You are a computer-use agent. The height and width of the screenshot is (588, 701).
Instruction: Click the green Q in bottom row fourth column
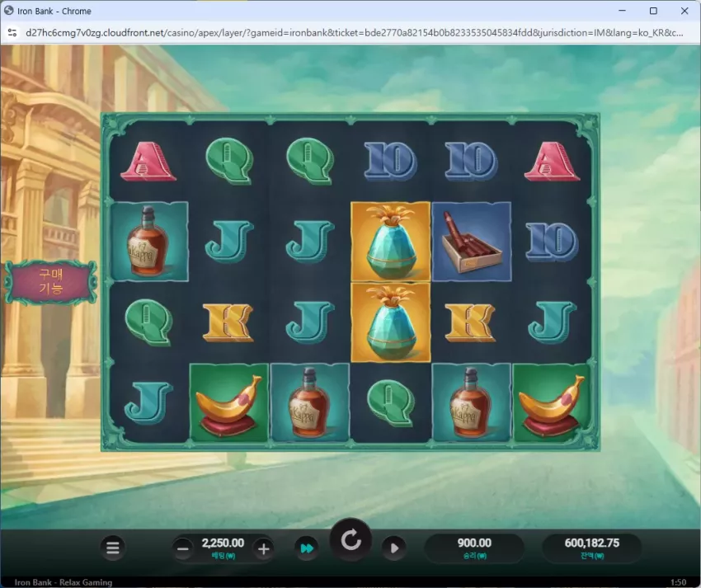(x=391, y=402)
